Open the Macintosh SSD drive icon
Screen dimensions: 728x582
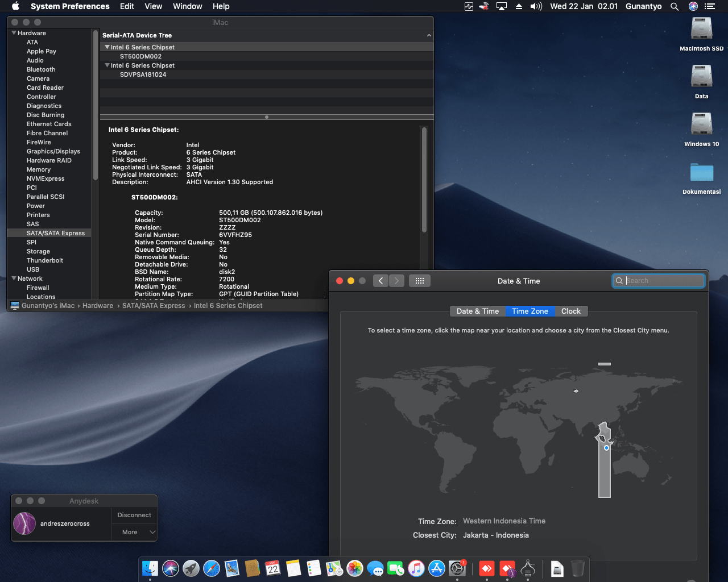pos(701,29)
